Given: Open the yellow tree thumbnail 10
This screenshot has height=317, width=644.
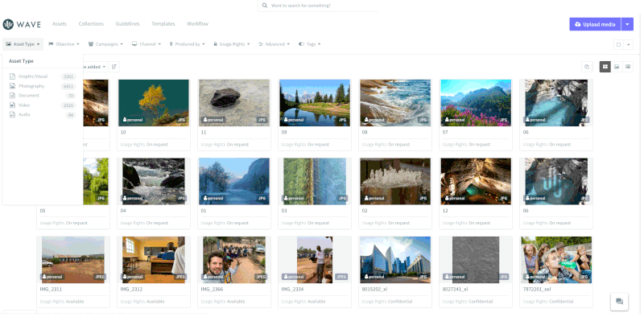Looking at the screenshot, I should pos(153,103).
